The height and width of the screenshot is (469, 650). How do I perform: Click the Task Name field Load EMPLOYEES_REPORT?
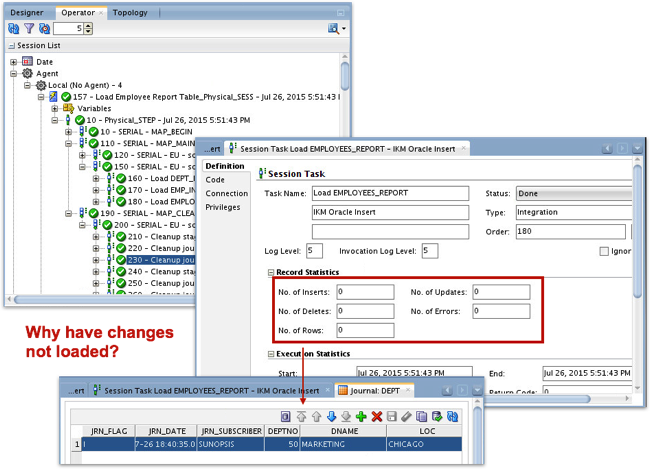coord(390,193)
